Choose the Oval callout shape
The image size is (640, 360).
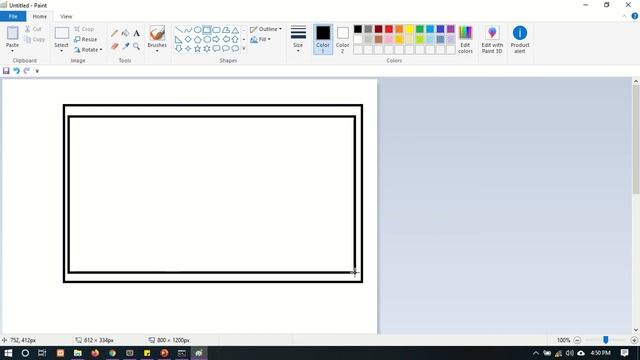click(x=226, y=49)
